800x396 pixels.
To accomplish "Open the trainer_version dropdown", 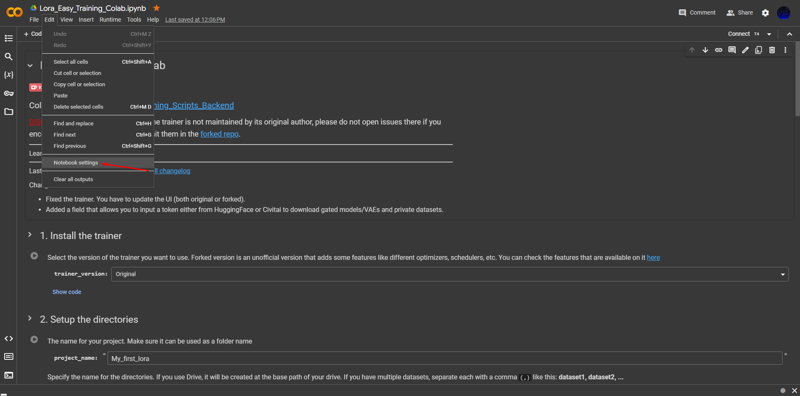I will pyautogui.click(x=449, y=274).
